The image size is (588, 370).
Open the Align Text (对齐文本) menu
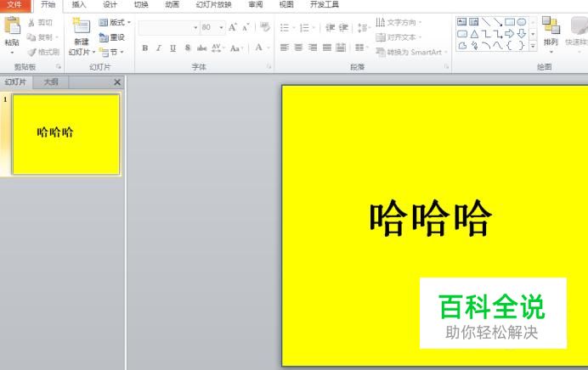[x=399, y=37]
